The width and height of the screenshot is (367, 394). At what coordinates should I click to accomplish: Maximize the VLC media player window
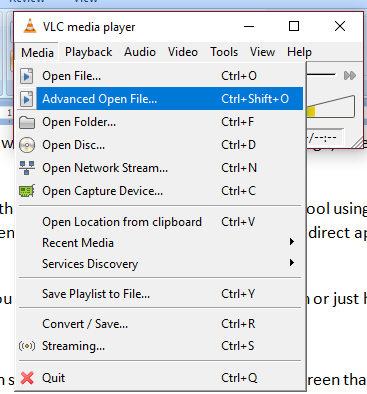pyautogui.click(x=294, y=26)
